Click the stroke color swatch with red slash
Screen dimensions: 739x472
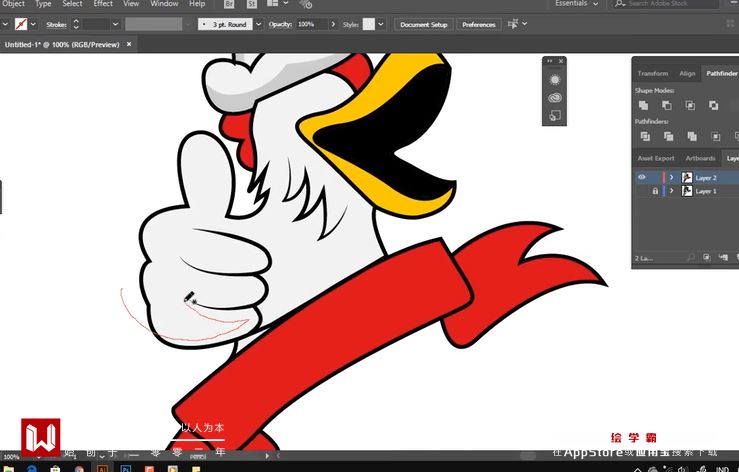click(x=21, y=24)
